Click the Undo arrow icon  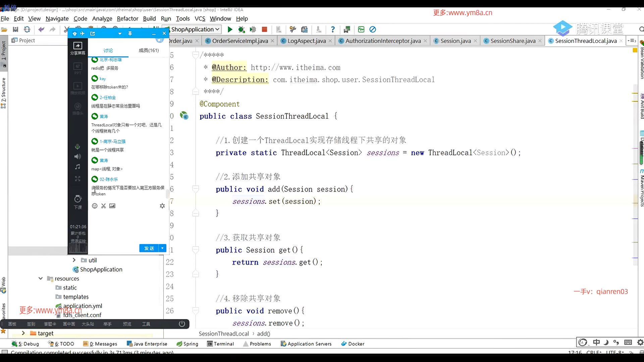41,29
